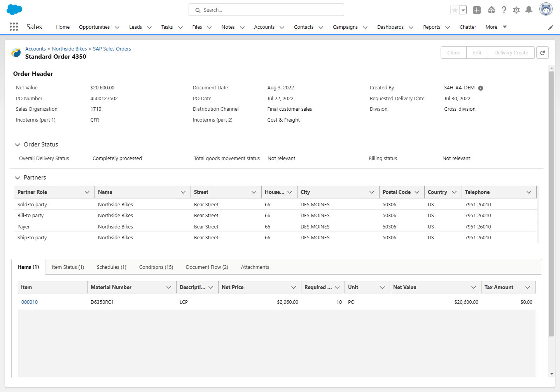
Task: Click the vertical scrollbar thumb
Action: pyautogui.click(x=551, y=204)
